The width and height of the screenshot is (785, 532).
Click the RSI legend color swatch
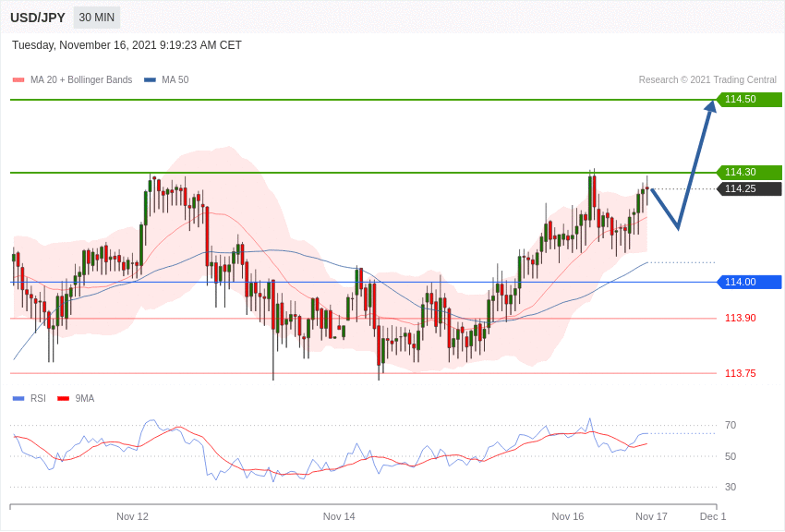coord(18,399)
